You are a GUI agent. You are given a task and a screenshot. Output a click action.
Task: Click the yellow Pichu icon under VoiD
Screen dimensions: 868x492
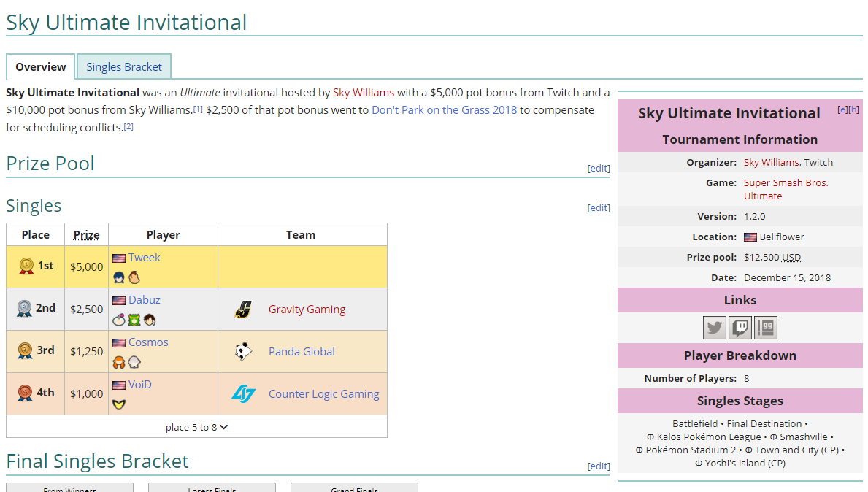click(x=119, y=404)
